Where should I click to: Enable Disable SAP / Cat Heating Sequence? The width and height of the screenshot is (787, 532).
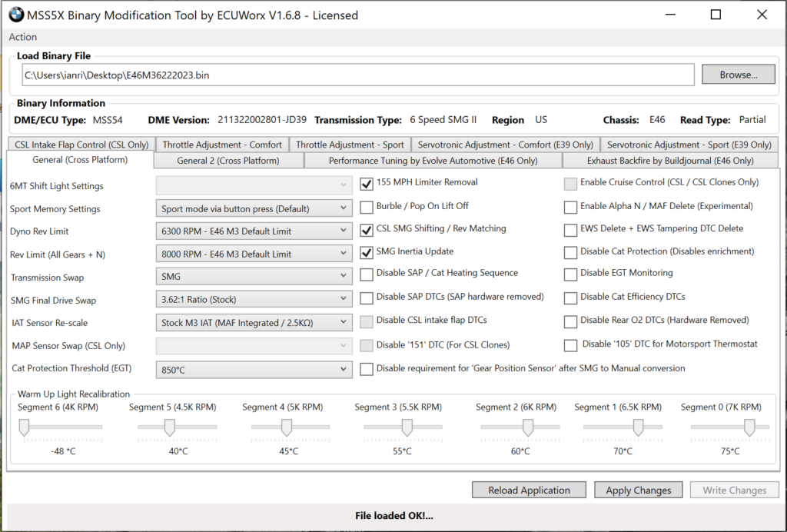367,274
